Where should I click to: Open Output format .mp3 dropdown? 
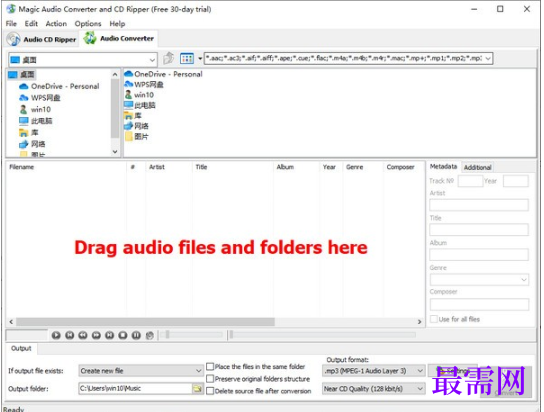click(x=420, y=371)
